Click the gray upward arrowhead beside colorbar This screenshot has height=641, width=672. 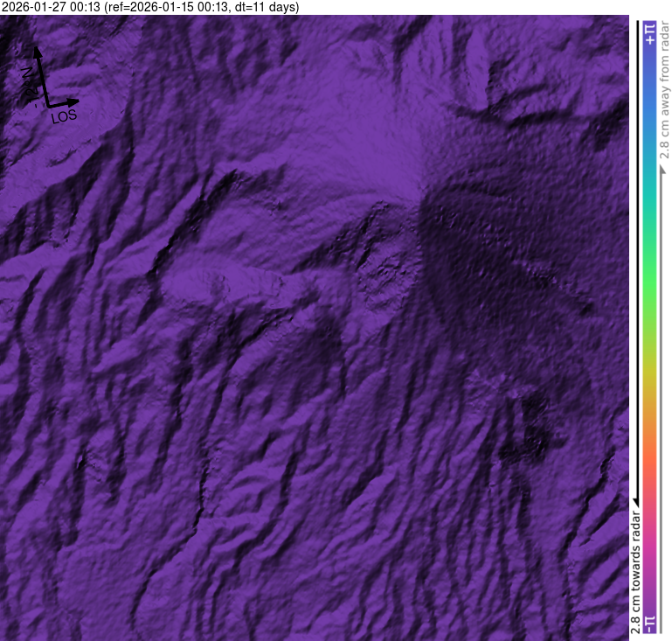(x=662, y=169)
